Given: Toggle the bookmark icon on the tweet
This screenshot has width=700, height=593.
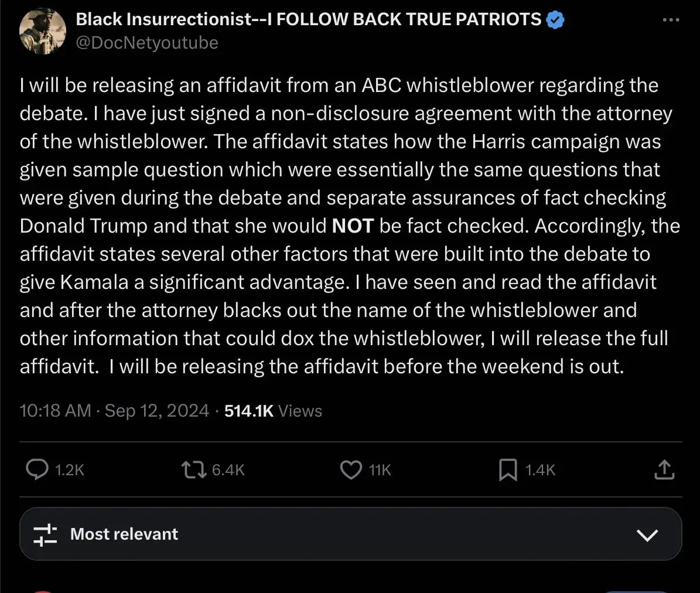Looking at the screenshot, I should click(508, 469).
